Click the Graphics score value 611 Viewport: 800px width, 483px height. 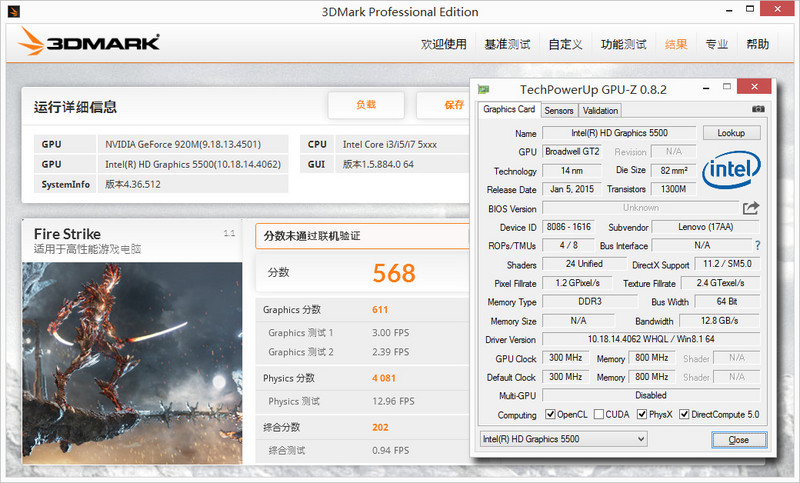click(380, 310)
